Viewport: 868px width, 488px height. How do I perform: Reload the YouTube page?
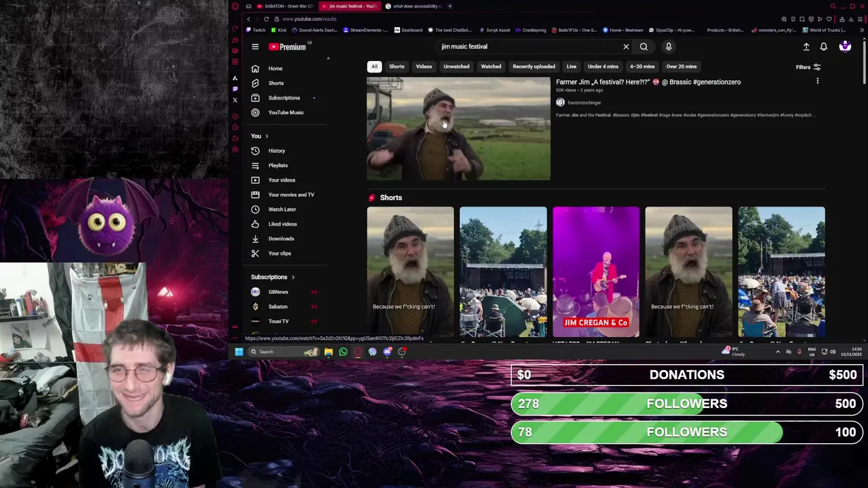point(266,19)
